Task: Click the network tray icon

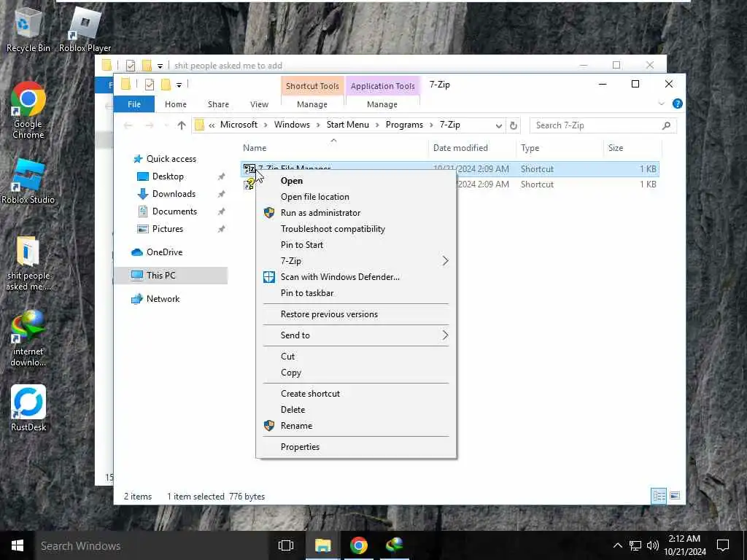Action: (x=635, y=545)
